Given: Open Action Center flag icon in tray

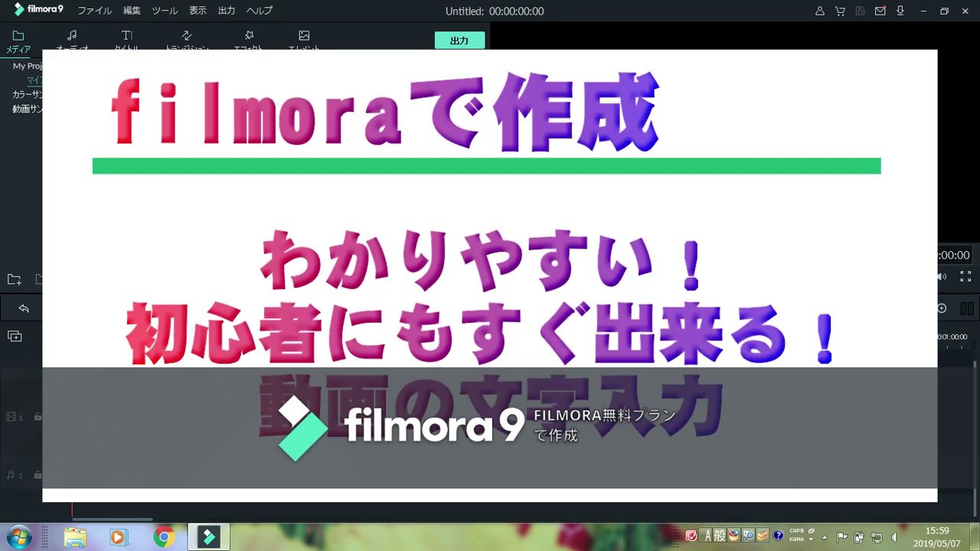Looking at the screenshot, I should click(841, 537).
